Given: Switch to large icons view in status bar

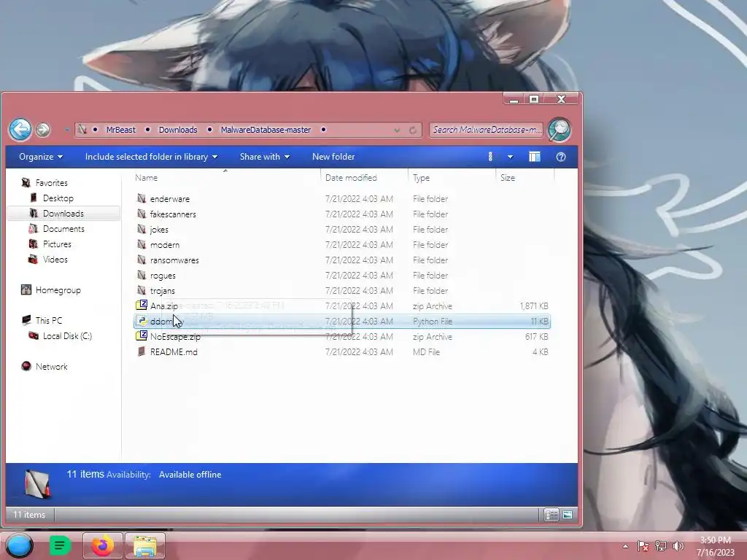Looking at the screenshot, I should (x=568, y=515).
